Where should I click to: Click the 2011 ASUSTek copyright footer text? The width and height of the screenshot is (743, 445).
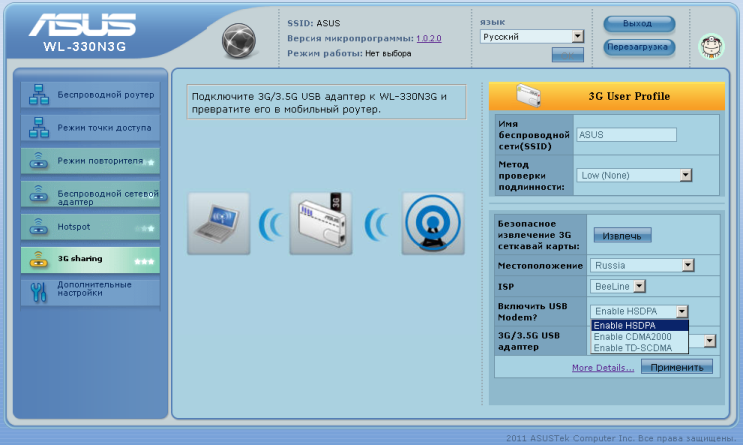tap(621, 438)
